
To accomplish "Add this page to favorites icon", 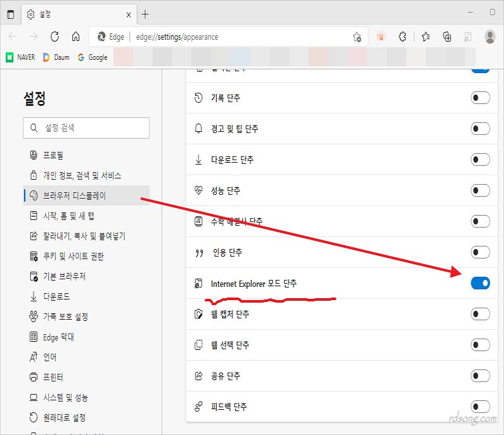I will (x=357, y=37).
